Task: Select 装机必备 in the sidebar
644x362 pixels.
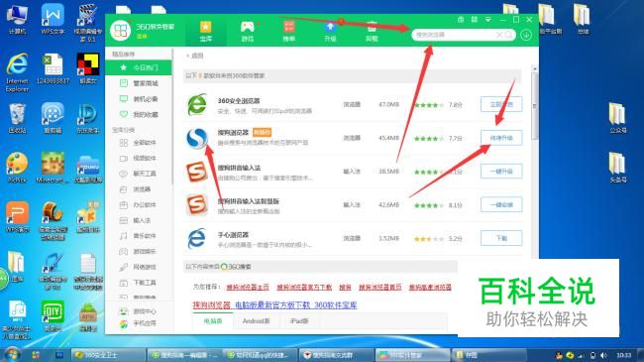Action: pos(139,99)
